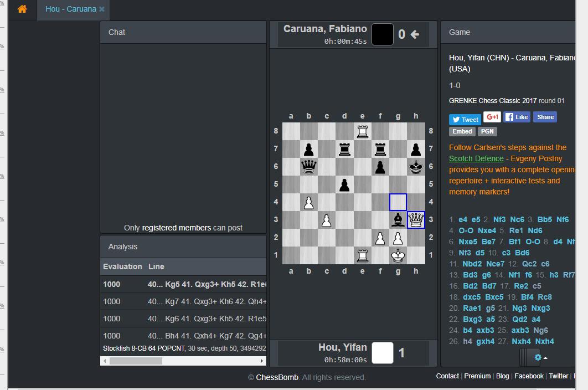Open the Facebook footer link
The height and width of the screenshot is (390, 588).
coord(529,376)
